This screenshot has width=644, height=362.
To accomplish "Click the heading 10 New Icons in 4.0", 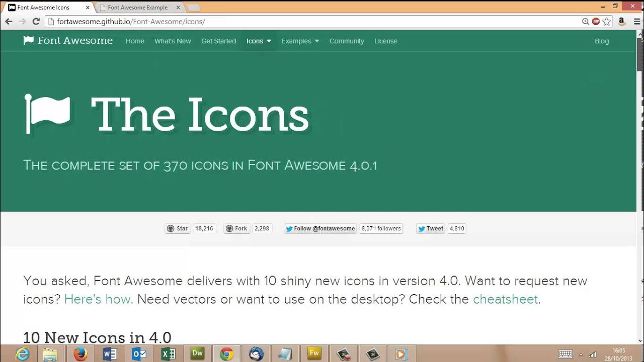I will coord(97,337).
